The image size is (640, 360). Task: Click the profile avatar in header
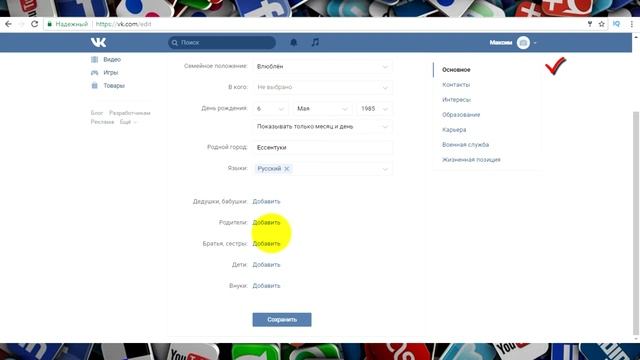(523, 42)
